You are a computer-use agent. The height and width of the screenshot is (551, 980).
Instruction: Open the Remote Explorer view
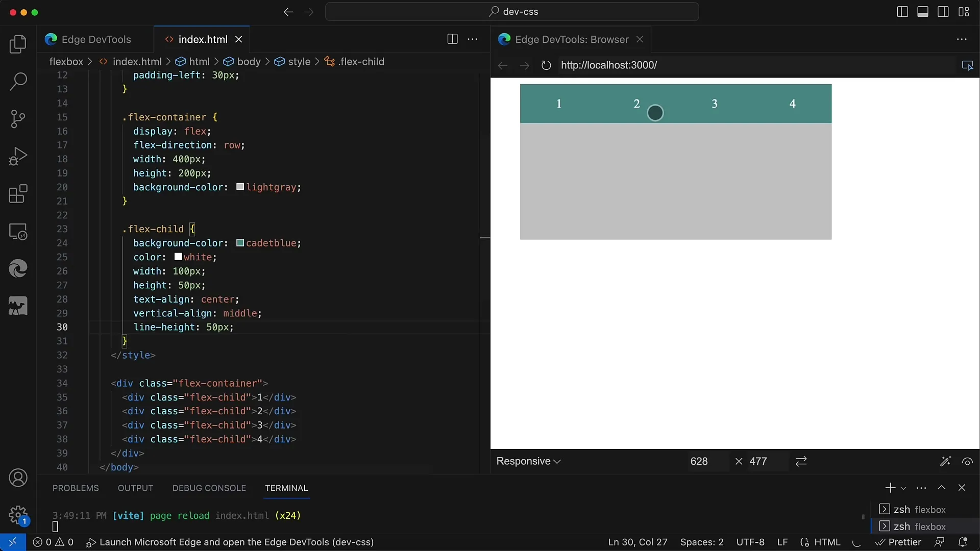tap(18, 232)
